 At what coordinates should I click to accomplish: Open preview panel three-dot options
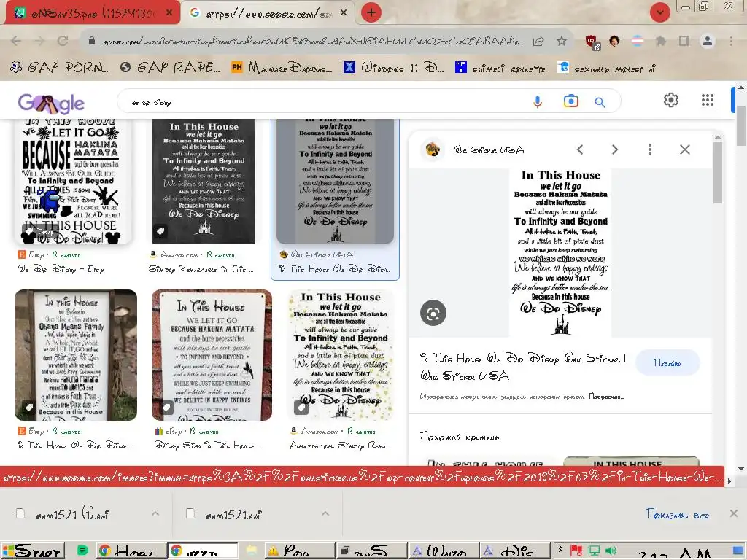coord(650,149)
